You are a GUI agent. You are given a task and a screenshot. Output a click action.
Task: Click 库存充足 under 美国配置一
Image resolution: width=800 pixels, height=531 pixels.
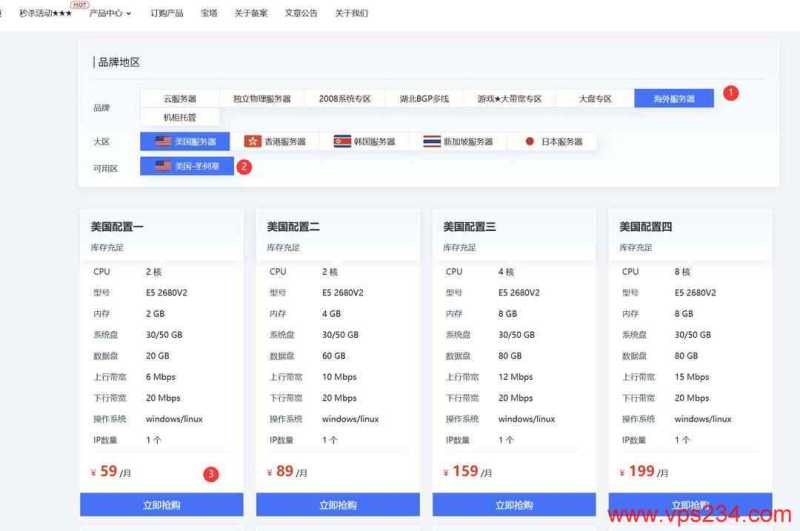coord(107,247)
